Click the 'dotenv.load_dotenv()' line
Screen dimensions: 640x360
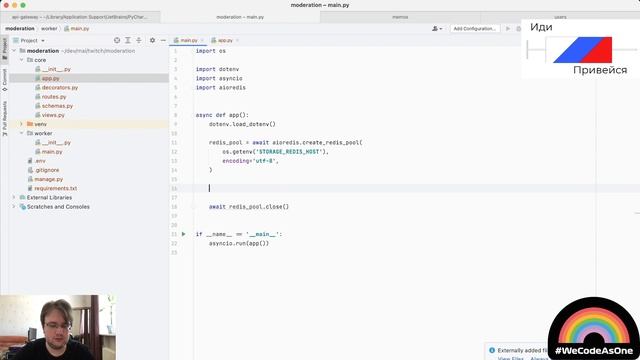point(242,124)
